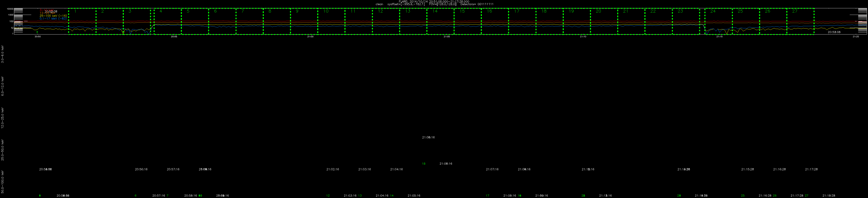Select interval 8 box in light curve
This screenshot has width=868, height=198.
click(277, 21)
